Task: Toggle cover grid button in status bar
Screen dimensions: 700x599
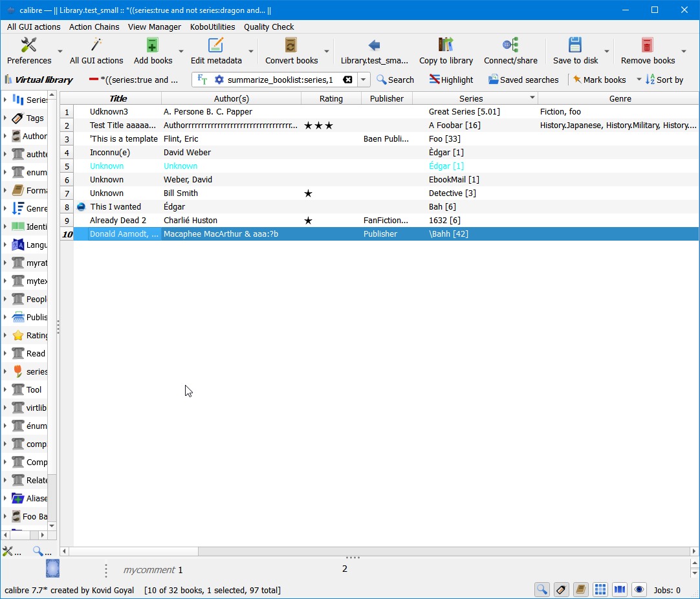Action: coord(600,590)
